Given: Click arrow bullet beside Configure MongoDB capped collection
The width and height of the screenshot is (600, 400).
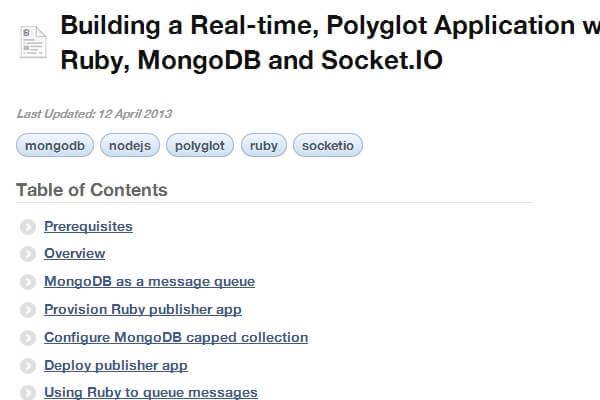Looking at the screenshot, I should [27, 339].
